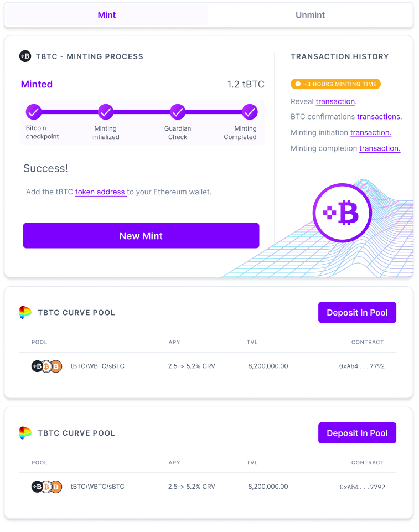This screenshot has height=532, width=419.
Task: Open the token address link
Action: click(101, 192)
